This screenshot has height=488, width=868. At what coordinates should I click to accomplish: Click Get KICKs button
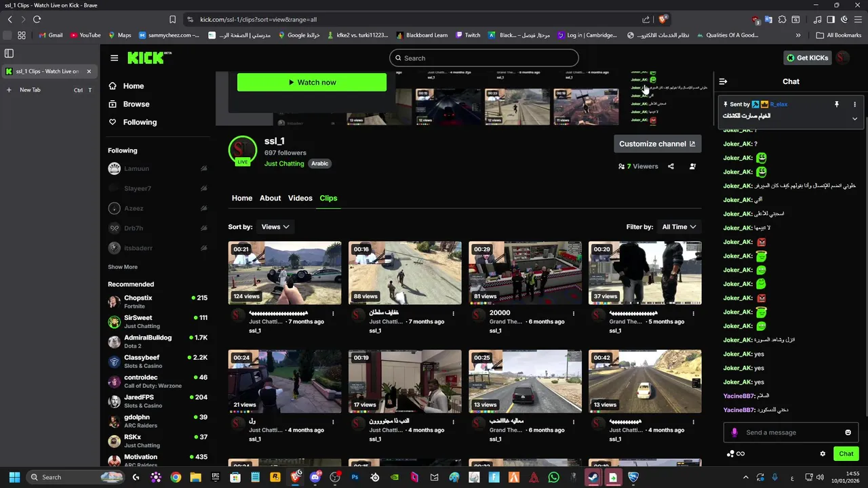pyautogui.click(x=808, y=58)
